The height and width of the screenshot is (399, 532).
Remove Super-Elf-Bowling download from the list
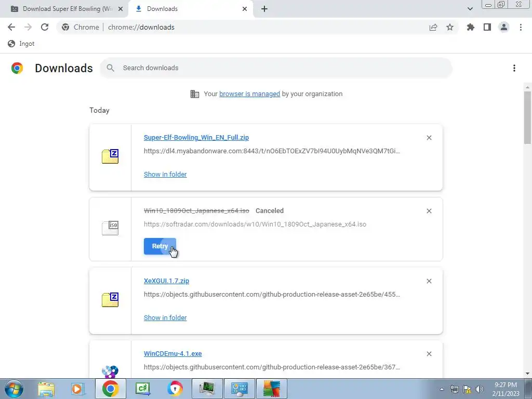coord(429,138)
